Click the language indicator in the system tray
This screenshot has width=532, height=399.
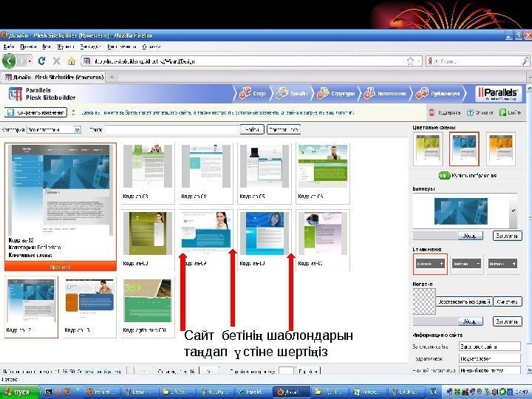tap(433, 392)
